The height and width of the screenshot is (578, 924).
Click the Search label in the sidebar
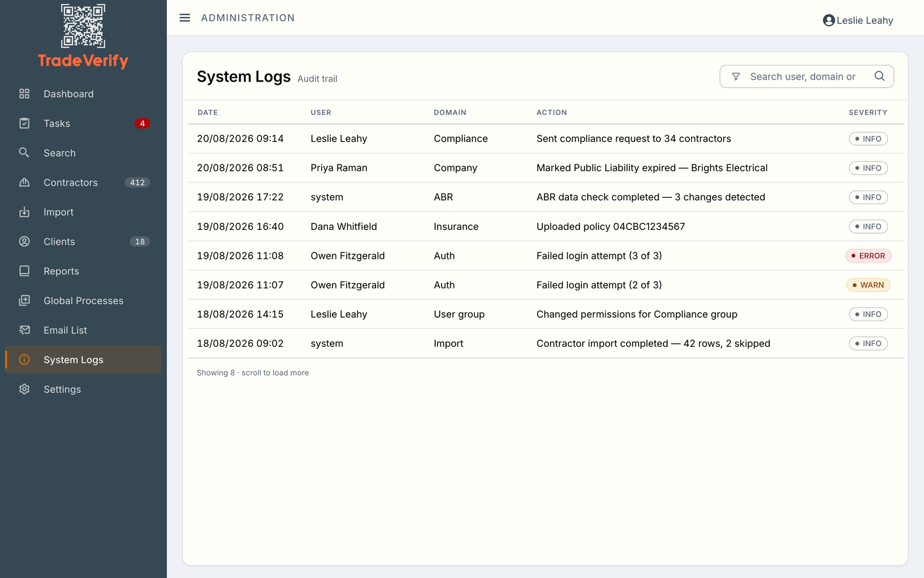(60, 153)
